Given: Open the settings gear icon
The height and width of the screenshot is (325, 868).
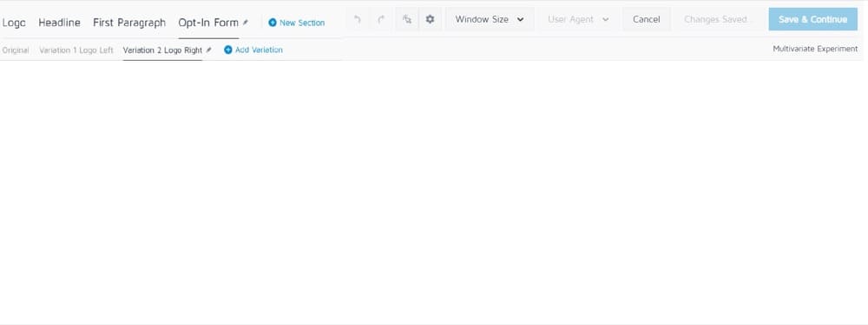Looking at the screenshot, I should [431, 19].
